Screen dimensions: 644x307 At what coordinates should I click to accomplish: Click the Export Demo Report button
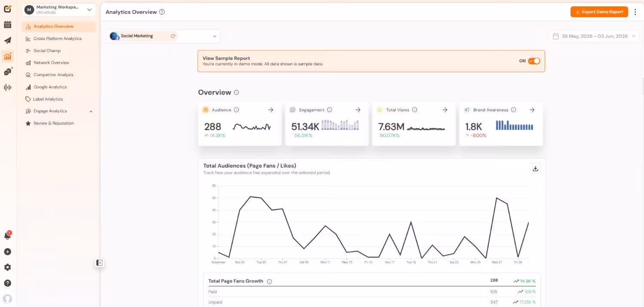[599, 12]
